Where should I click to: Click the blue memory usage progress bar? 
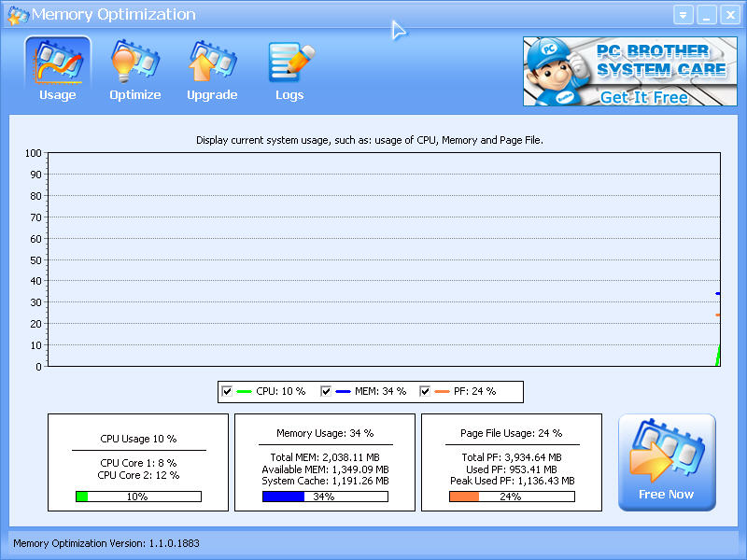pyautogui.click(x=324, y=497)
